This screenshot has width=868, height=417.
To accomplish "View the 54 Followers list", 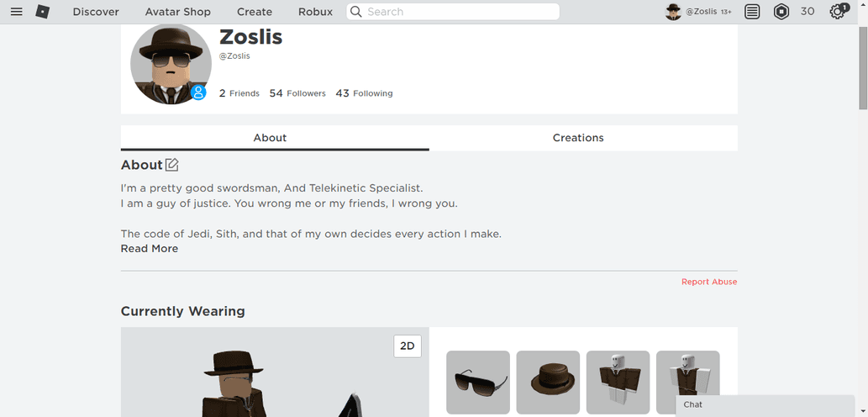I will tap(297, 93).
